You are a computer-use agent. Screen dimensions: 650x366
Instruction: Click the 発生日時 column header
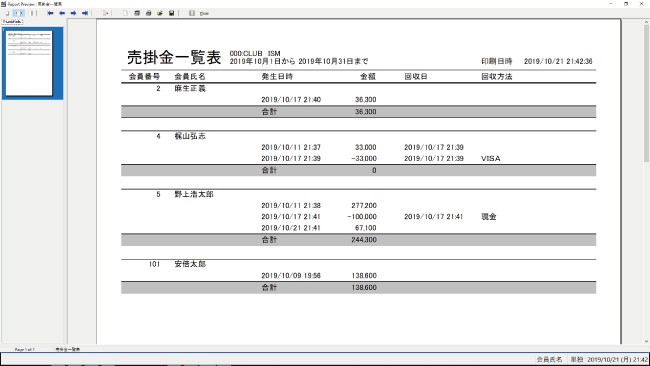(277, 77)
